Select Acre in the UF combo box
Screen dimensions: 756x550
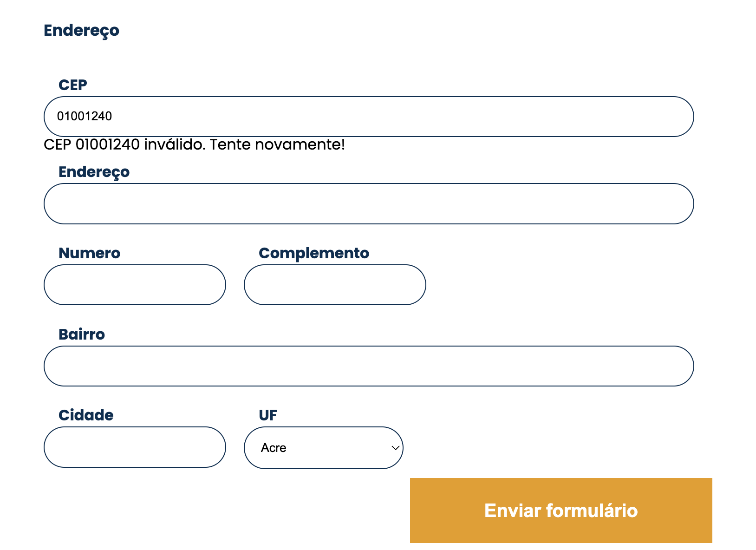323,447
